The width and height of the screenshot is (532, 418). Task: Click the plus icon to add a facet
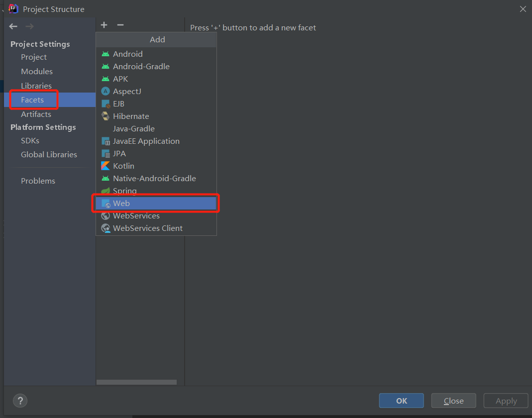104,25
